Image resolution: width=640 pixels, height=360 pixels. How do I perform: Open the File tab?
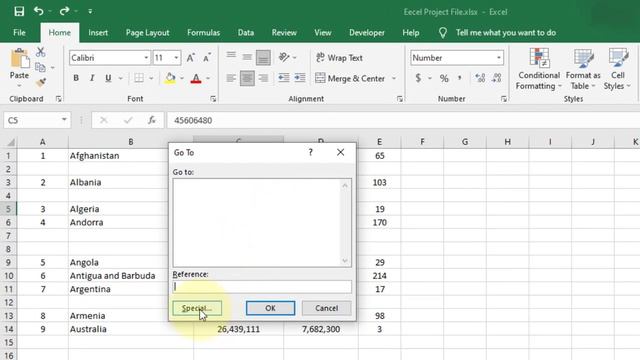[x=19, y=33]
